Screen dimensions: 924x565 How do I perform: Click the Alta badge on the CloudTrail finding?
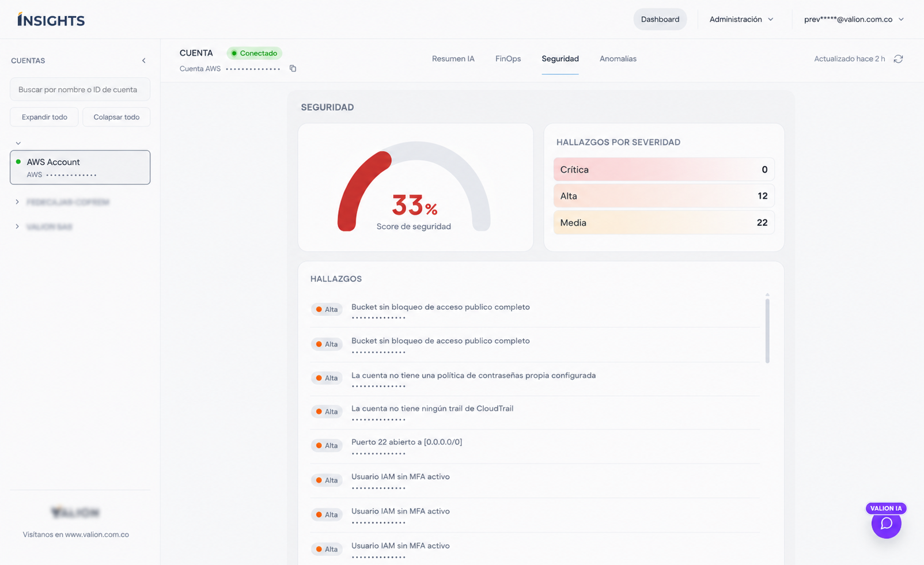pyautogui.click(x=327, y=412)
